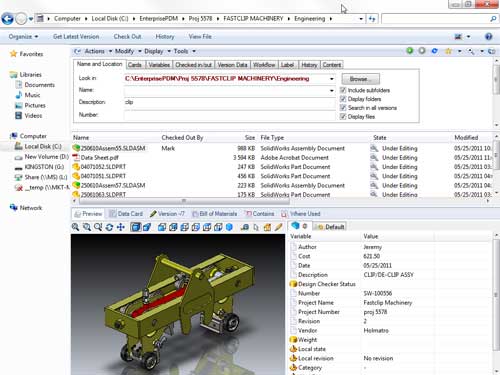Image resolution: width=500 pixels, height=375 pixels.
Task: Refresh search using blue circular arrow icon
Action: (434, 51)
